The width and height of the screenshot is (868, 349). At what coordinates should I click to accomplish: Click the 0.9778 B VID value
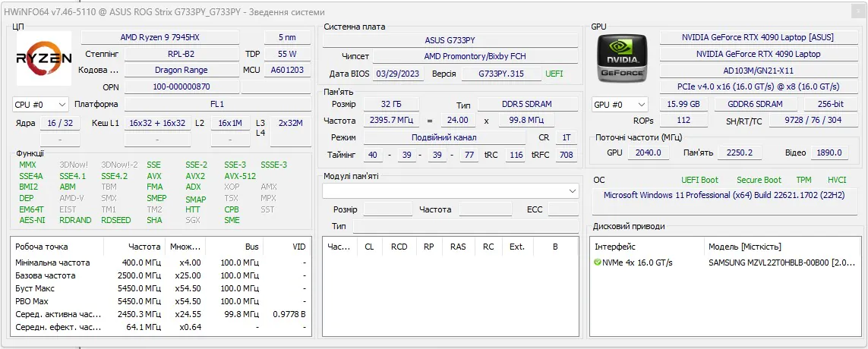pos(289,314)
